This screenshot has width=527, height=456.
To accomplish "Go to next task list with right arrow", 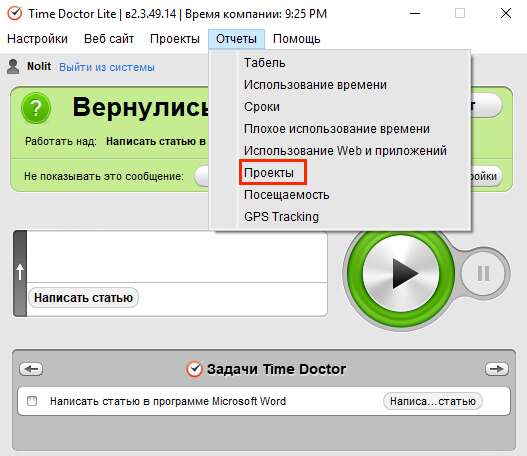I will click(497, 369).
